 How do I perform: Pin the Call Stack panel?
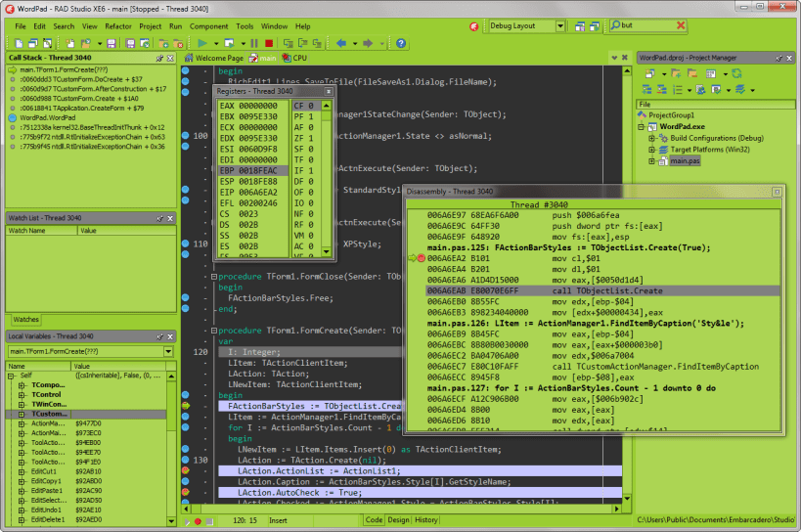pos(159,58)
